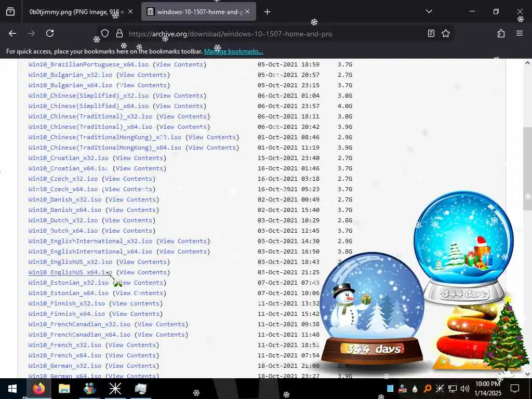Open extensions puzzle icon
This screenshot has height=399, width=532.
[x=501, y=33]
